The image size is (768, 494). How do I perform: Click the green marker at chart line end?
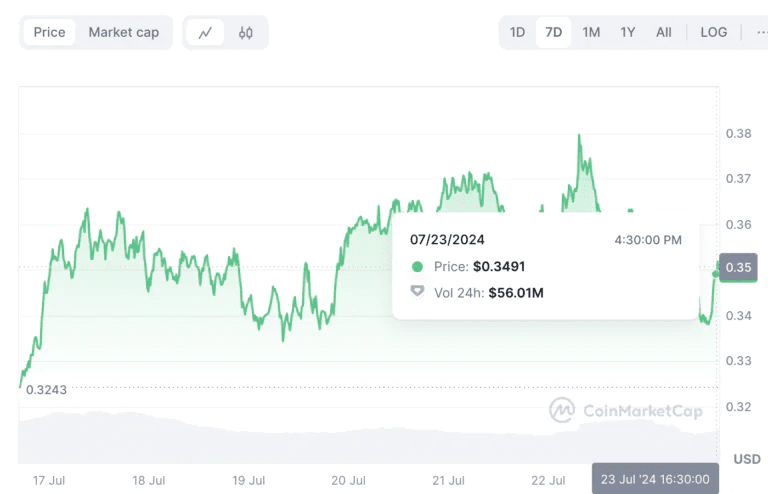716,273
